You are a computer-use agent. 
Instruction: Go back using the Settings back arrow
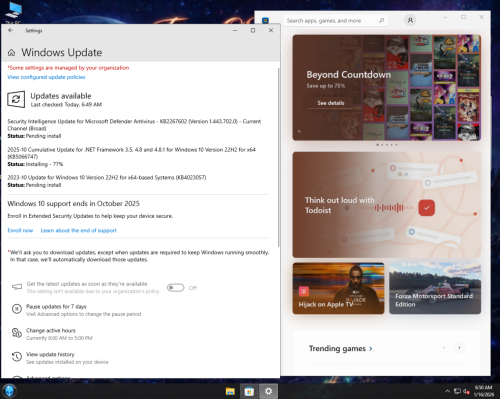(x=10, y=30)
